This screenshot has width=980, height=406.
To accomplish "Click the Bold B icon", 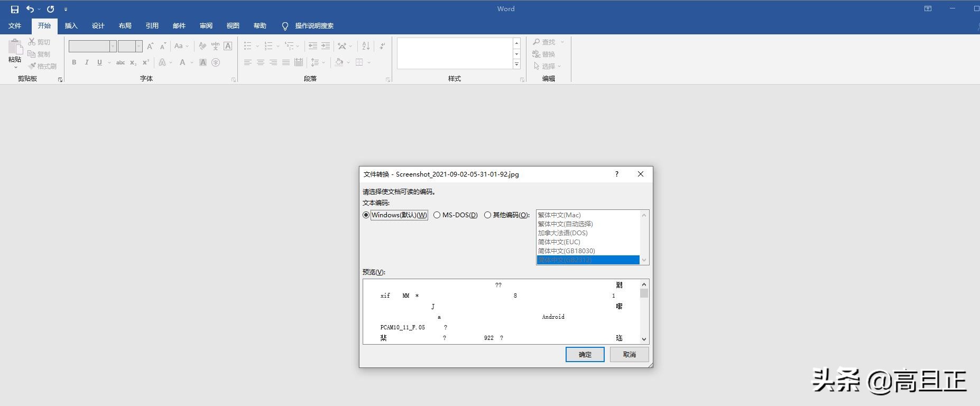I will pos(74,62).
